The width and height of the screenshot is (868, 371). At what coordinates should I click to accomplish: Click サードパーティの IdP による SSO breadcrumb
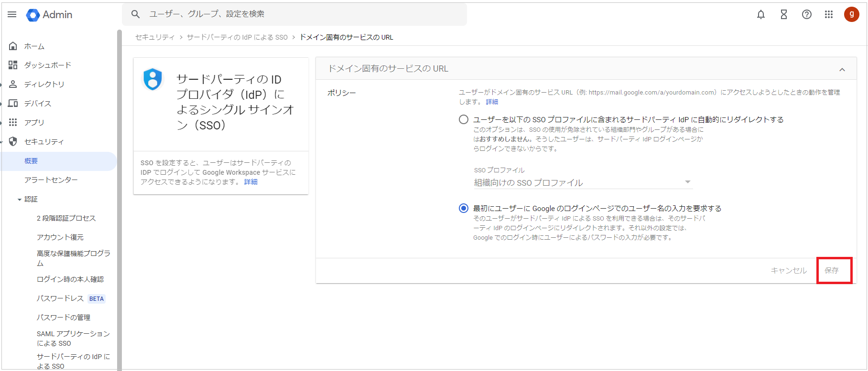coord(237,37)
